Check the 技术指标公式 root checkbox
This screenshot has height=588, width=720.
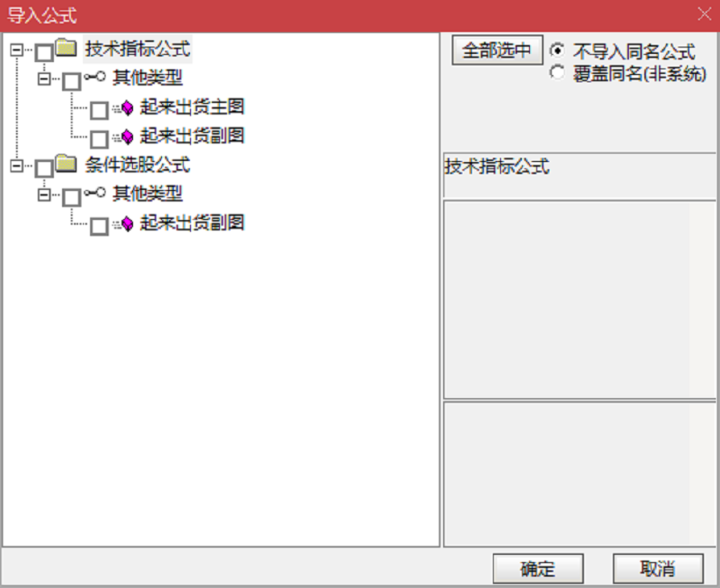click(44, 53)
